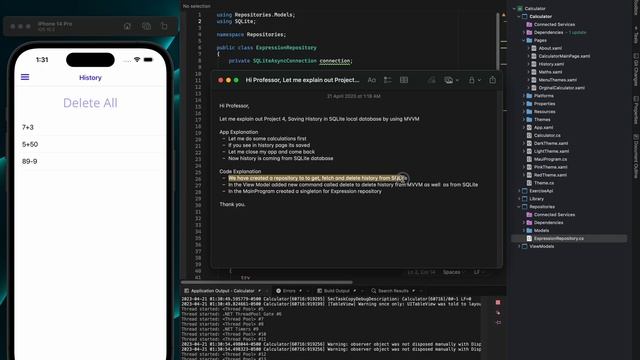The width and height of the screenshot is (640, 360).
Task: Open the Notes media dropdown
Action: (x=451, y=80)
